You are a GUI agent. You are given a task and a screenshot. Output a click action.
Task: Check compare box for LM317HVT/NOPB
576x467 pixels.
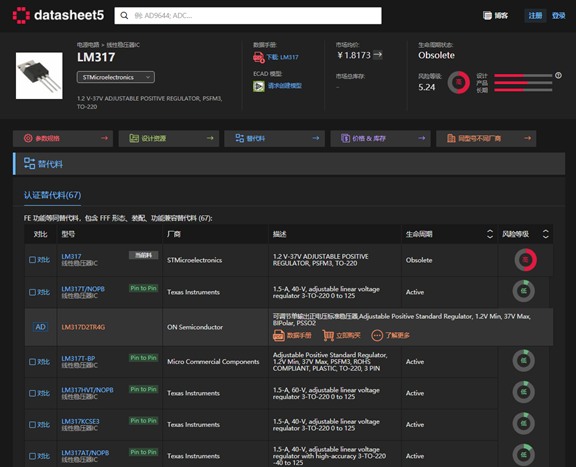coord(32,393)
